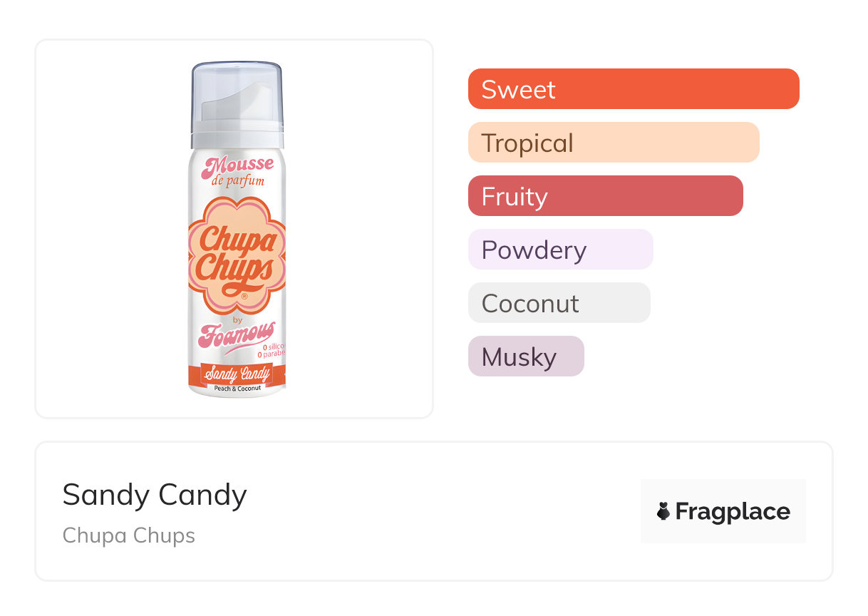Open the Chupa Chups brand name link
868x616 pixels.
pyautogui.click(x=129, y=535)
